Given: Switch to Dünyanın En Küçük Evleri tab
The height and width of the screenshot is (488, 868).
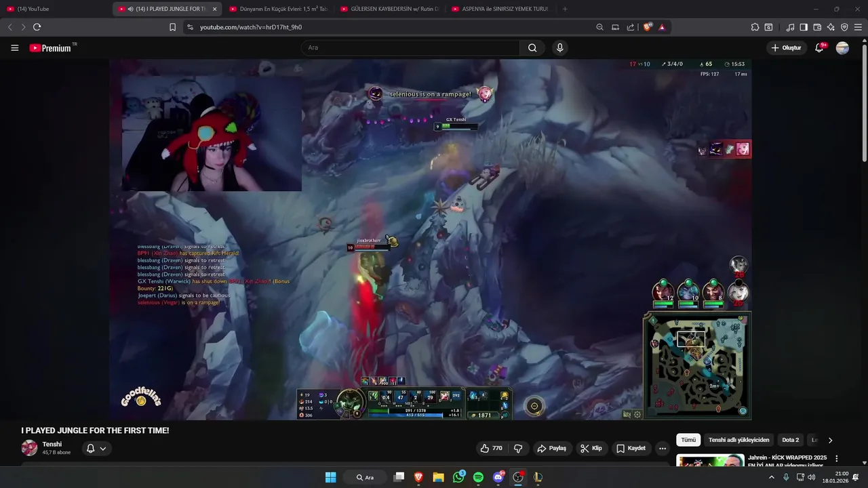Looking at the screenshot, I should pos(279,9).
